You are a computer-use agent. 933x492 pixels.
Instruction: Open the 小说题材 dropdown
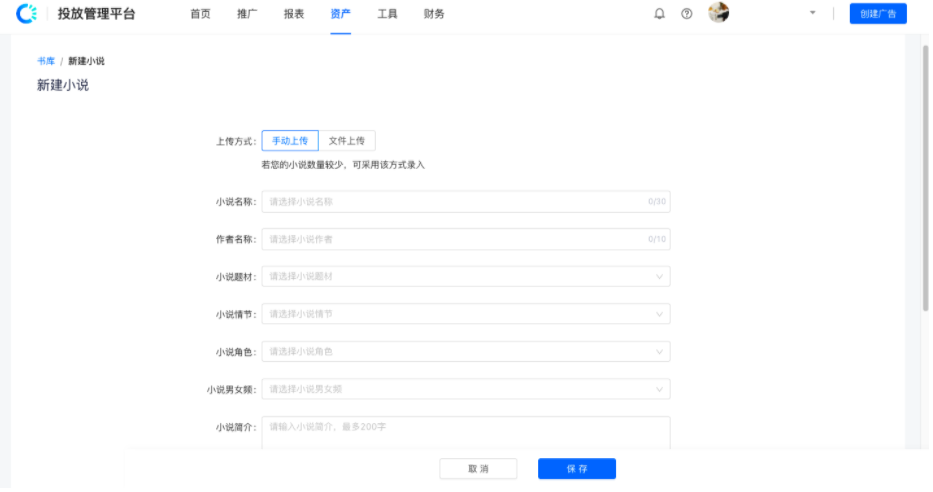pyautogui.click(x=466, y=277)
